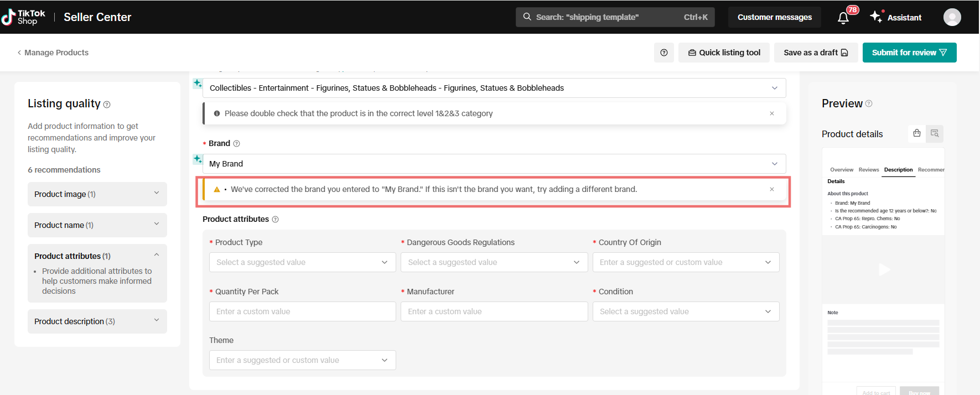Click the help question mark button
Viewport: 980px width, 395px height.
coord(663,53)
